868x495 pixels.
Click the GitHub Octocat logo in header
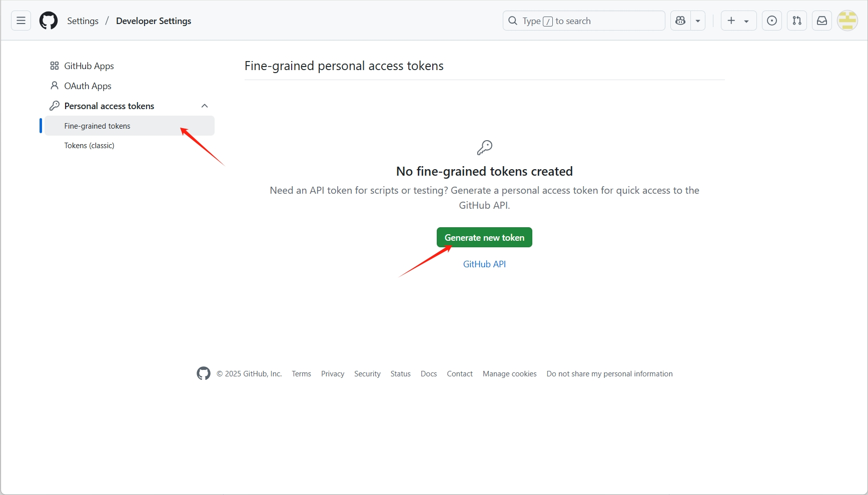(49, 21)
